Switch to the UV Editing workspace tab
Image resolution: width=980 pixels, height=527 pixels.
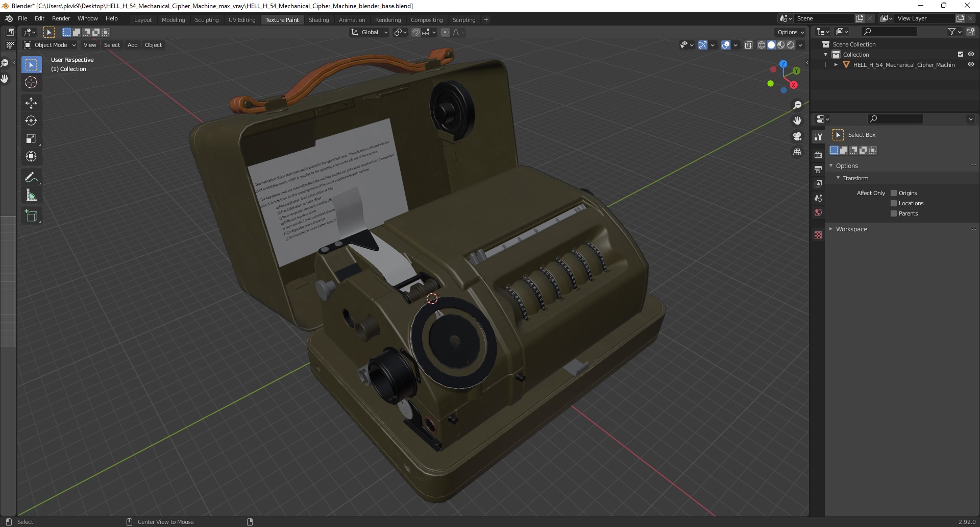coord(242,20)
